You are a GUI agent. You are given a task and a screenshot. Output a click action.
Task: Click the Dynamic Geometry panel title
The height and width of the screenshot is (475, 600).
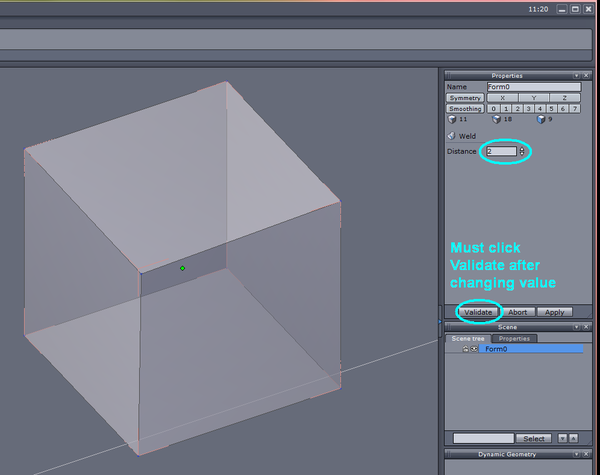(507, 454)
